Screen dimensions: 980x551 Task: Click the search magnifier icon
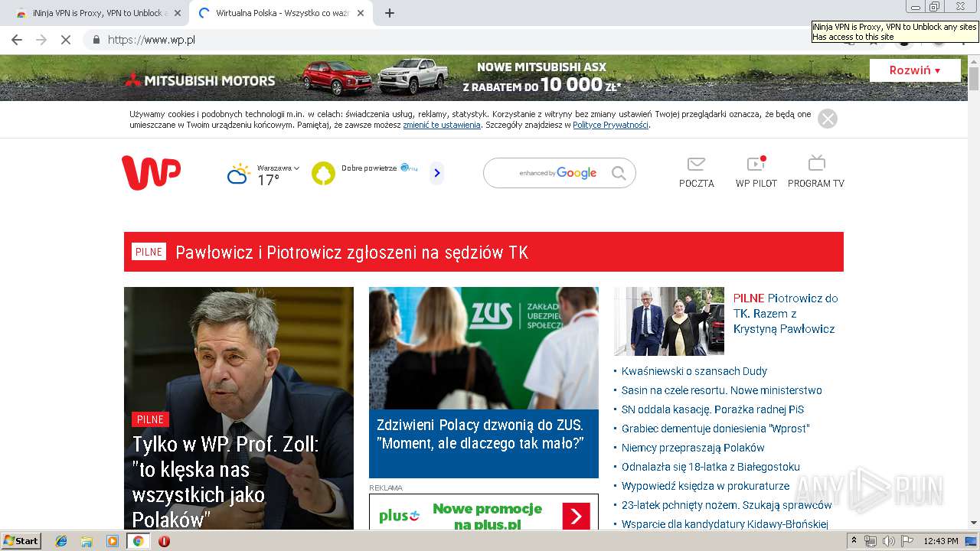(619, 174)
